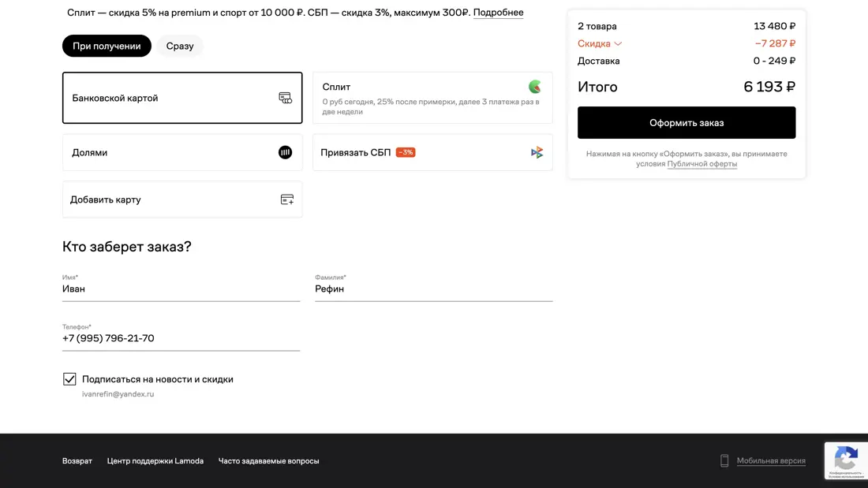
Task: Click the add card plus icon
Action: pos(286,200)
